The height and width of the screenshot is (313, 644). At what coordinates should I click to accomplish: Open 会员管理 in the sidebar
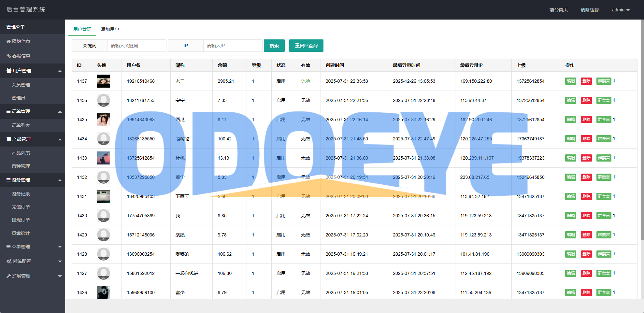point(21,85)
